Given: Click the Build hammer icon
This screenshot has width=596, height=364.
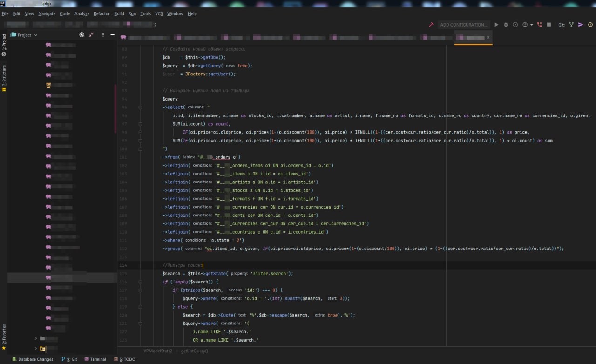Looking at the screenshot, I should 432,25.
